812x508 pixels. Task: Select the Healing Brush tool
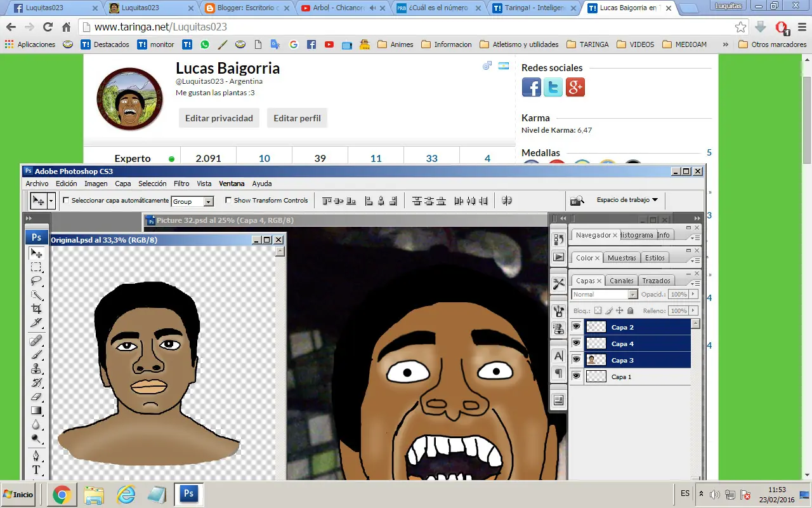coord(36,340)
